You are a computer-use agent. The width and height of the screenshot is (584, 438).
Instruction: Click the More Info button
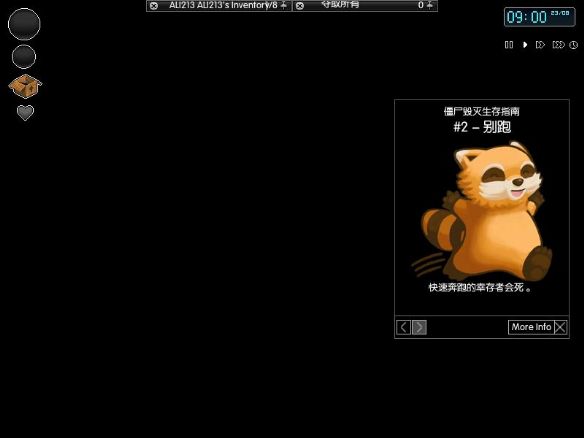pyautogui.click(x=531, y=327)
